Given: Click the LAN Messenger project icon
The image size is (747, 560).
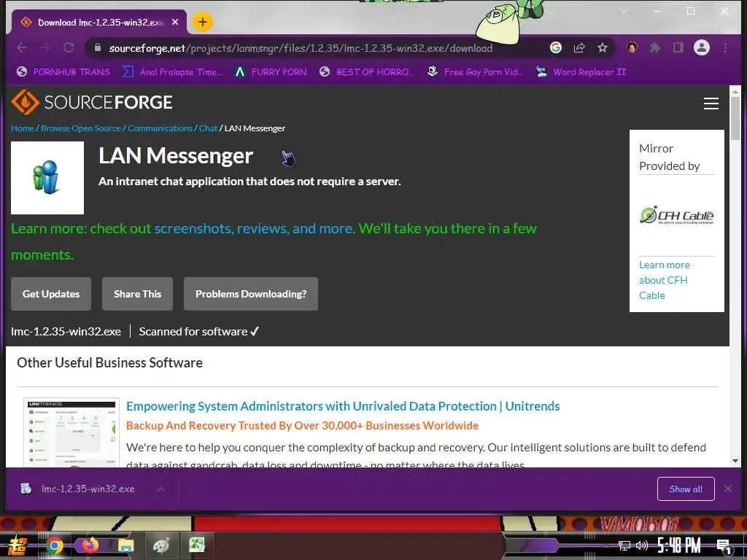Looking at the screenshot, I should [x=47, y=178].
